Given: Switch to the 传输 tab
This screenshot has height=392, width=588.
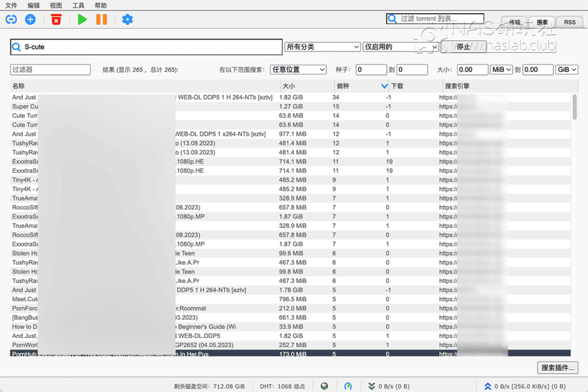Looking at the screenshot, I should pyautogui.click(x=514, y=22).
